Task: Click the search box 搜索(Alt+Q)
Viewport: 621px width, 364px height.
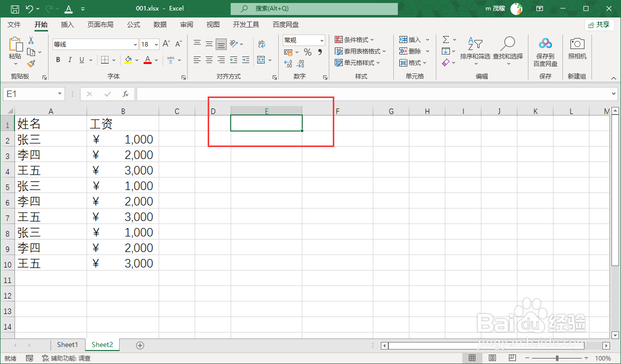Action: point(314,8)
